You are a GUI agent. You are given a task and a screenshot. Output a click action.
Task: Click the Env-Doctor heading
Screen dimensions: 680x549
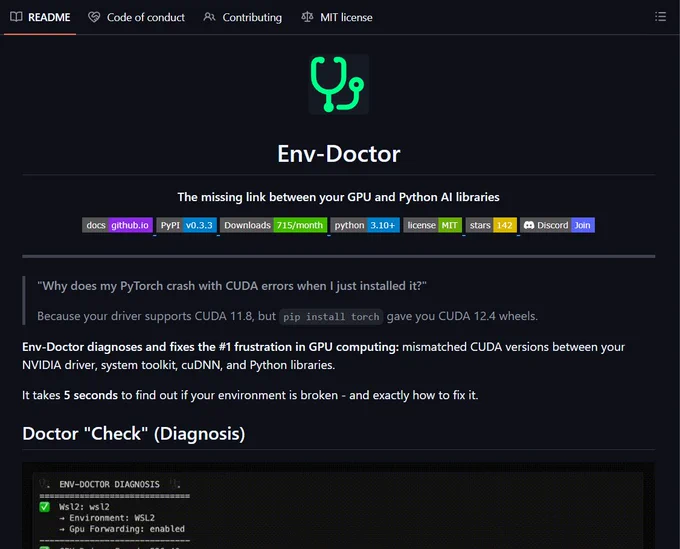coord(339,154)
